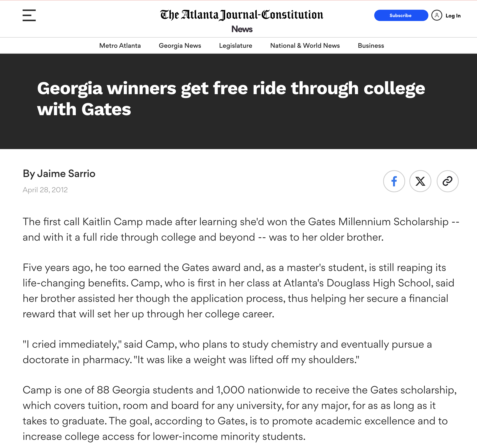Click the April 28, 2012 date
Image resolution: width=477 pixels, height=448 pixels.
pyautogui.click(x=45, y=190)
